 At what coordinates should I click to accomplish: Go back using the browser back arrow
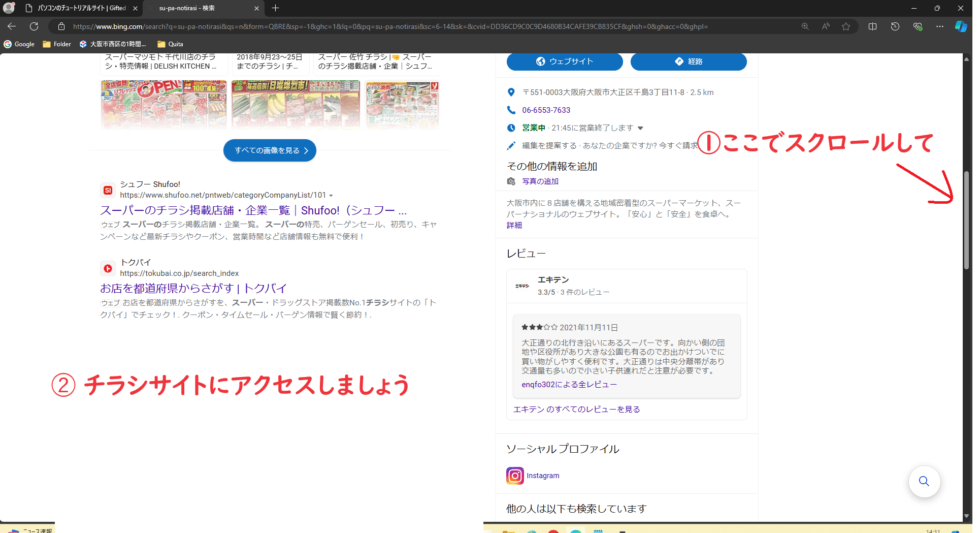tap(12, 26)
